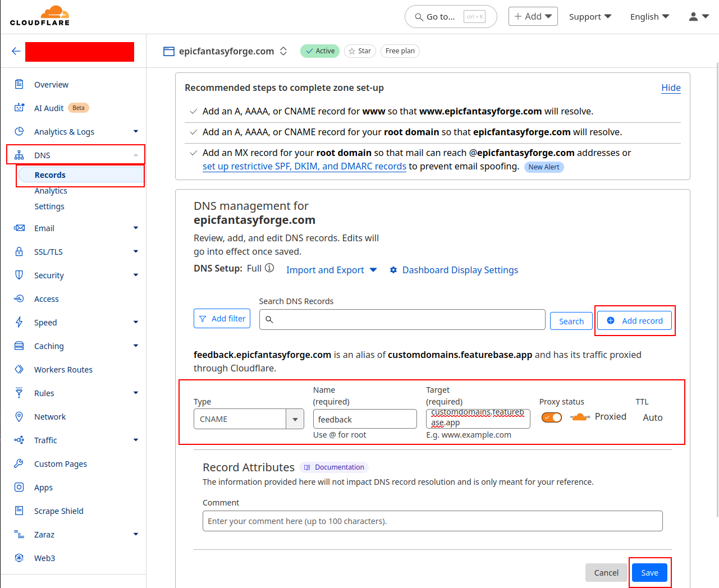Cancel the DNS record edit
The height and width of the screenshot is (588, 719).
tap(606, 573)
